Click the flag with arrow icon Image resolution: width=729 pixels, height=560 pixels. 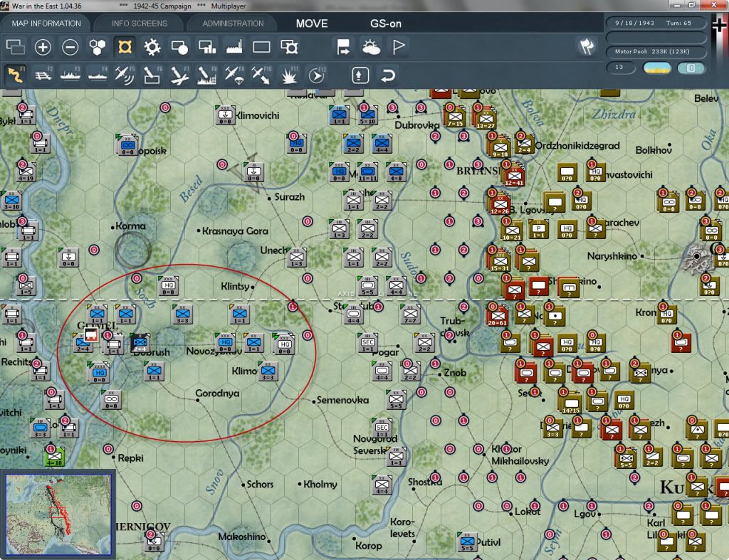(344, 47)
